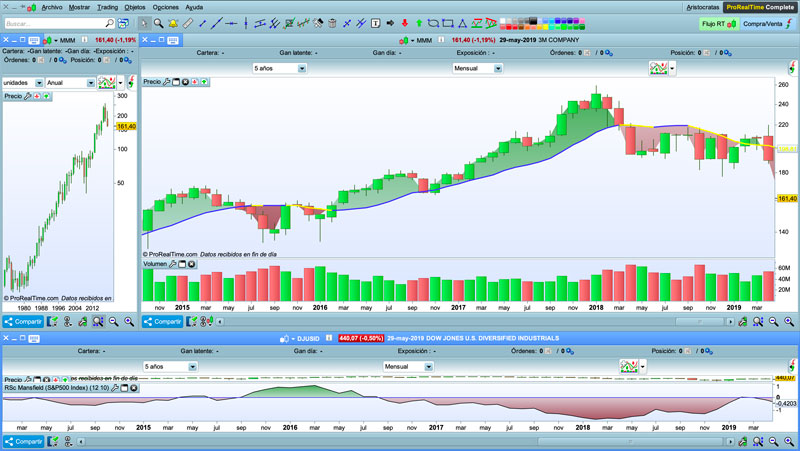Select the black right arrow tool

pos(390,23)
